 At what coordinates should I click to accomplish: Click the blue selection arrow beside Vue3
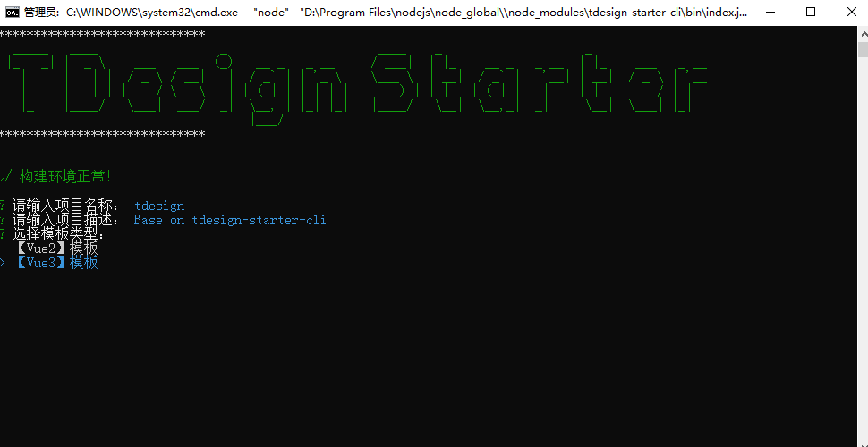pyautogui.click(x=2, y=263)
